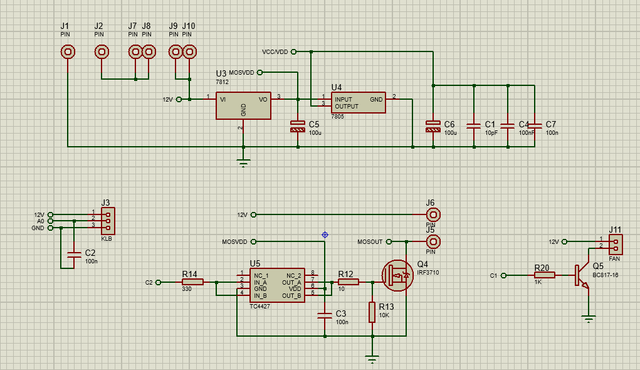640x370 pixels.
Task: Click the VCC/VDD terminal circle
Action: tap(293, 52)
